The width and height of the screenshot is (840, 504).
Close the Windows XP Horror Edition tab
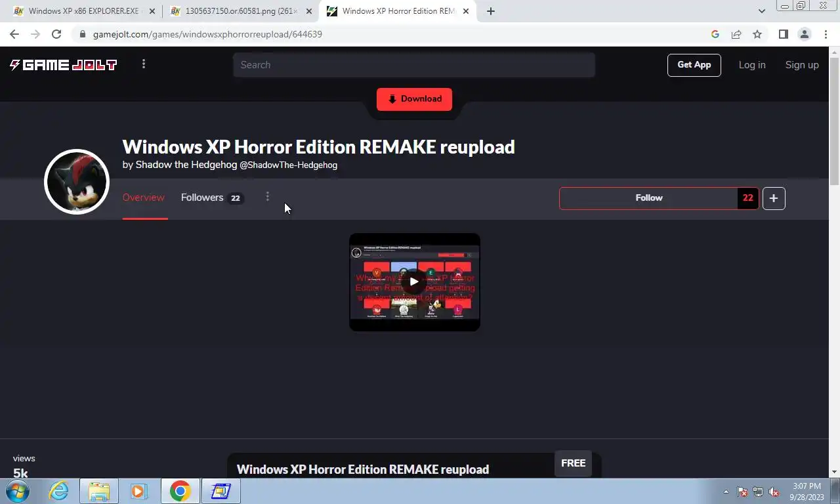point(466,11)
